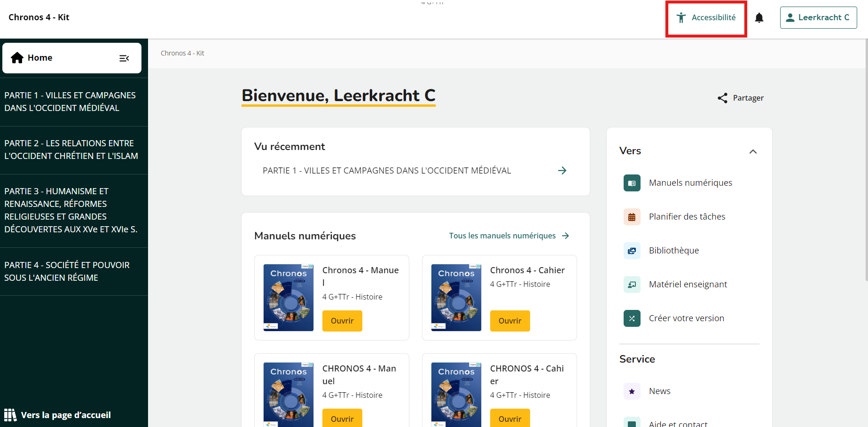Open recently viewed PARTIE 1 arrow
Screen dimensions: 868x427
(x=562, y=171)
